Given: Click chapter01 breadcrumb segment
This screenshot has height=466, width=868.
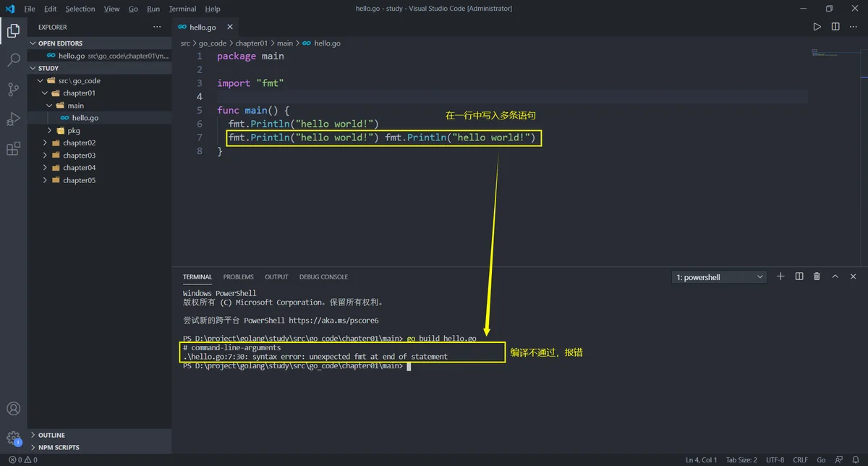Looking at the screenshot, I should 252,43.
